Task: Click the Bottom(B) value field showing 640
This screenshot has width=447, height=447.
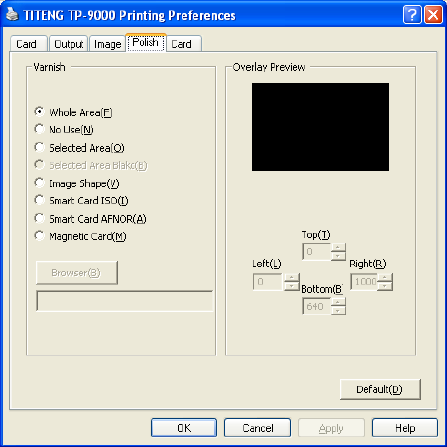Action: [x=316, y=306]
